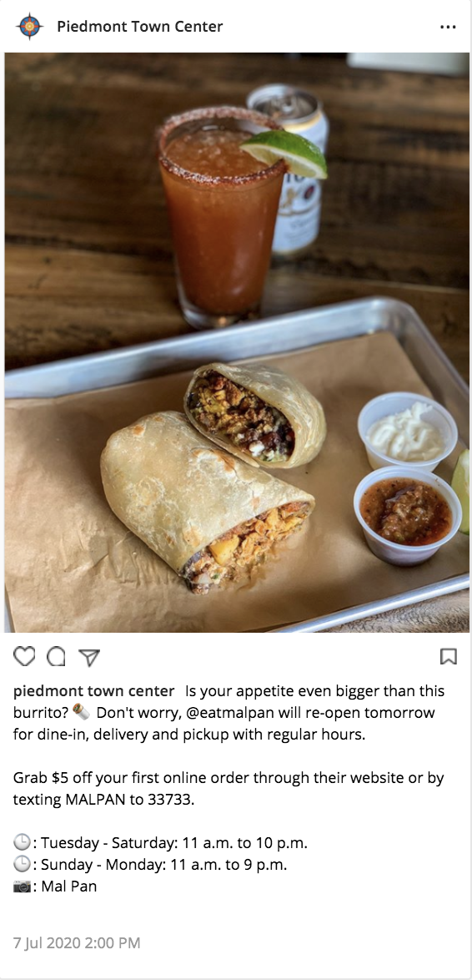Like the post with the heart icon
The height and width of the screenshot is (980, 472).
[24, 656]
